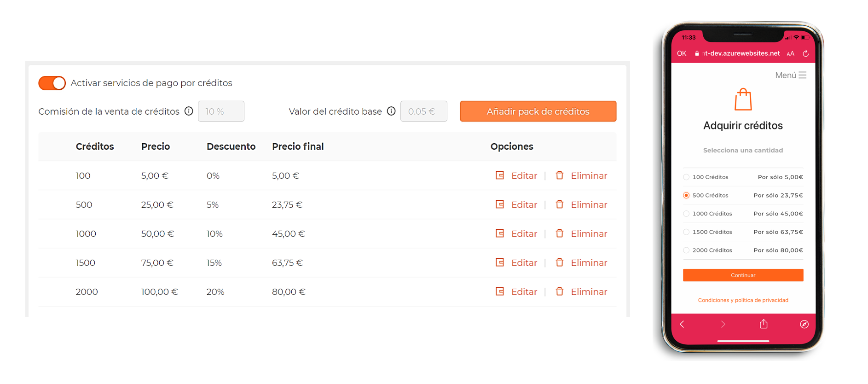Select the 1000 Créditos radio option
This screenshot has height=384, width=868.
(686, 214)
